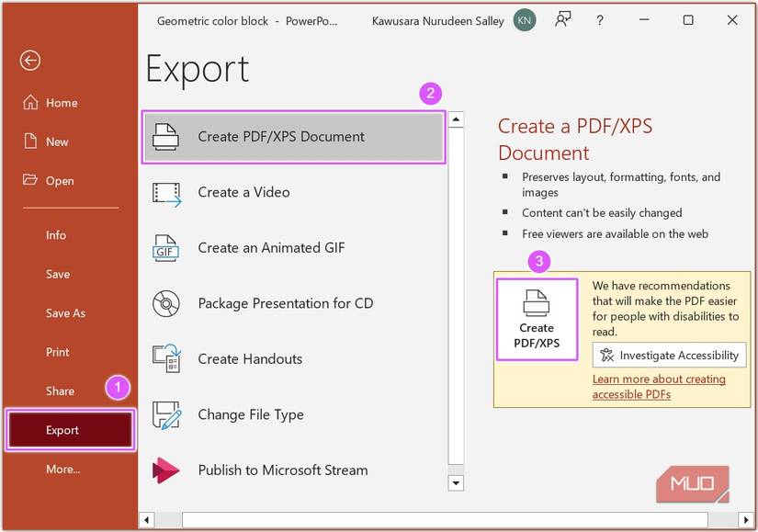
Task: Open the Export tab in sidebar
Action: pos(71,430)
